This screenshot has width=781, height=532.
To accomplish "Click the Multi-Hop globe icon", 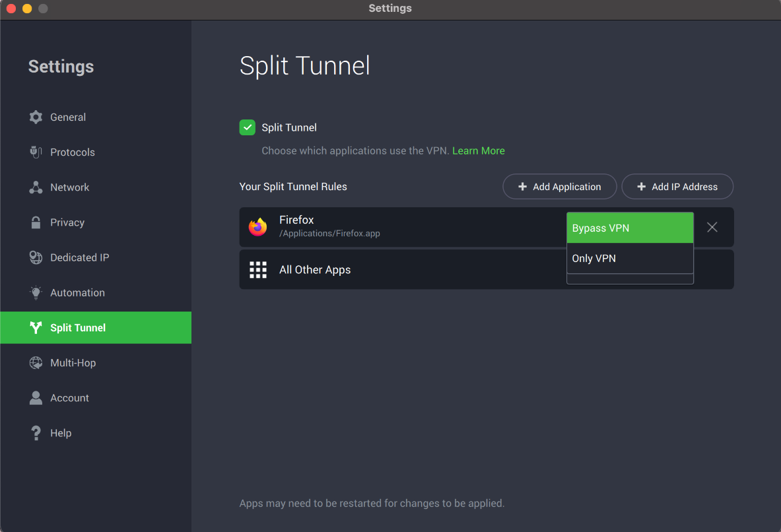I will tap(36, 363).
